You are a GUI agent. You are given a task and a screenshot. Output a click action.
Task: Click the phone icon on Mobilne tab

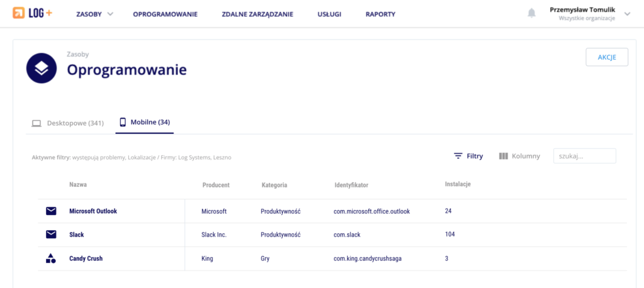123,122
